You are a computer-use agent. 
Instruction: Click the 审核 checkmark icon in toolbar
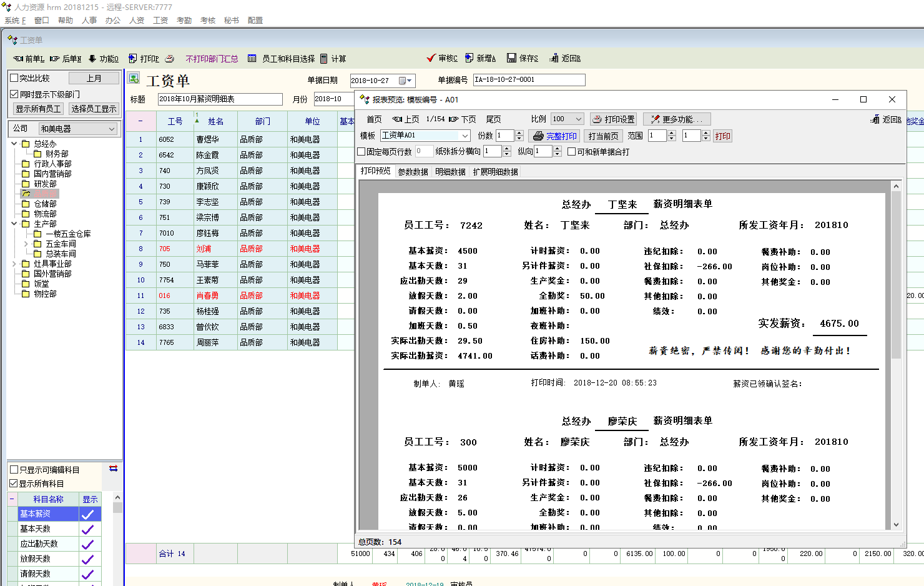[431, 58]
